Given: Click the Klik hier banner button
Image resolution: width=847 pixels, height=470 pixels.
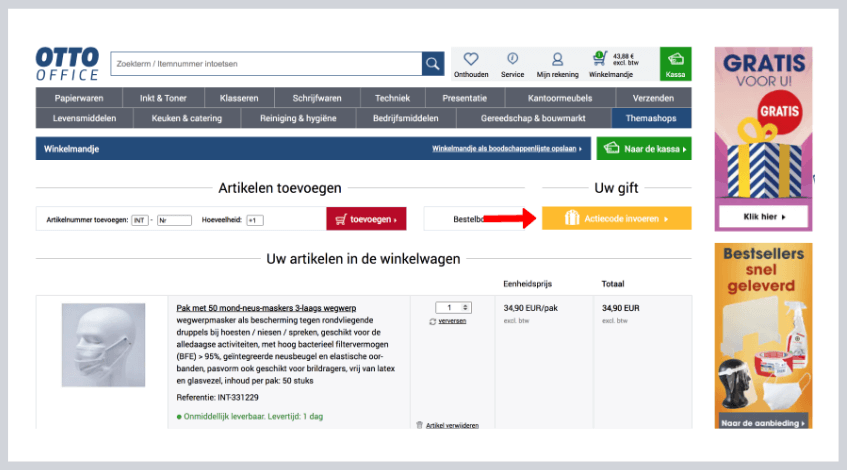Looking at the screenshot, I should pyautogui.click(x=763, y=217).
